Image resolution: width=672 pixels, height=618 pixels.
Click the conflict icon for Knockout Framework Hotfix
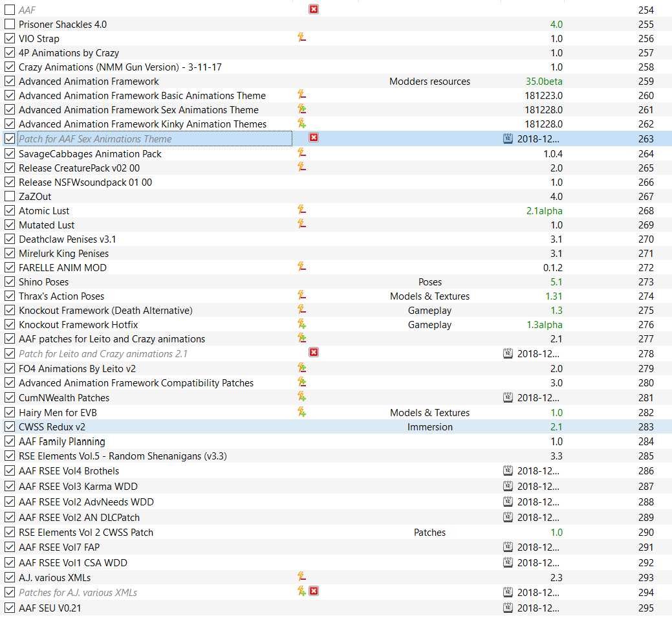tap(301, 324)
